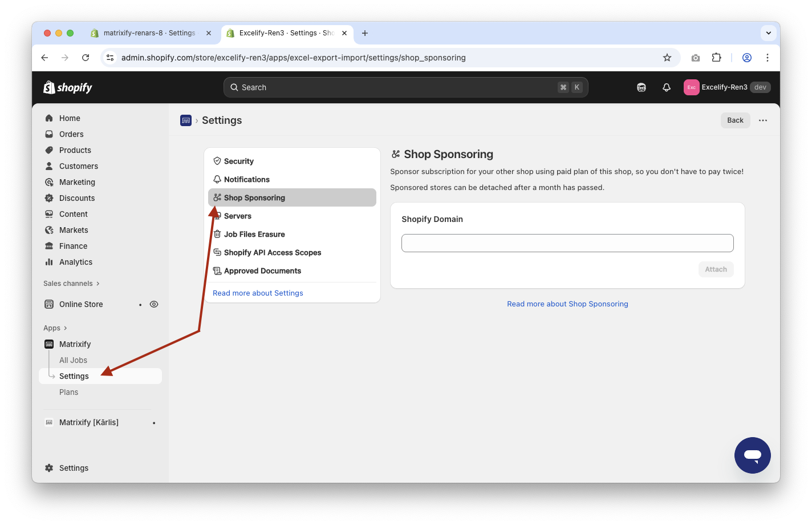This screenshot has width=812, height=525.
Task: Open the Sidekick assistant icon in header
Action: [x=642, y=87]
